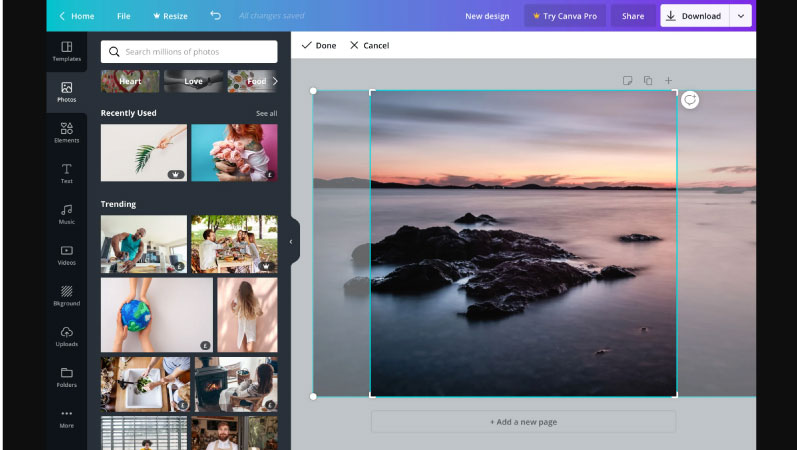Click the Share button
Image resolution: width=800 pixels, height=450 pixels.
click(x=633, y=16)
